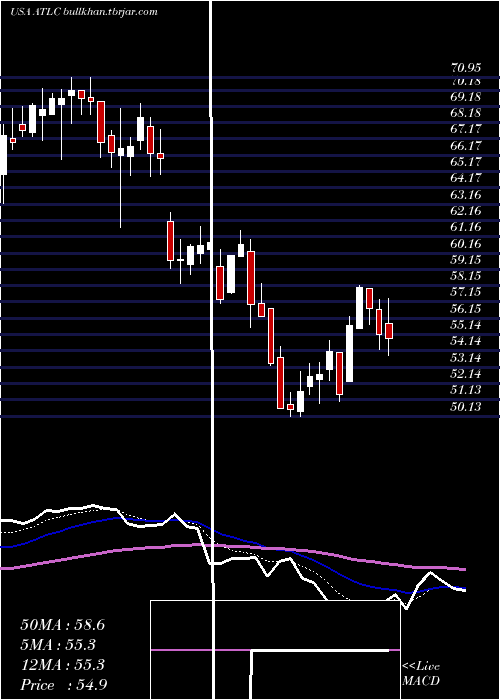This screenshot has width=500, height=700.
Task: Click the 64.17 price axis label
Action: pyautogui.click(x=466, y=179)
